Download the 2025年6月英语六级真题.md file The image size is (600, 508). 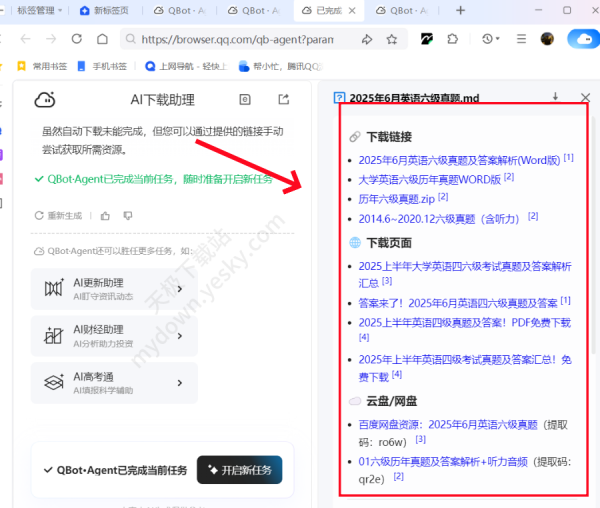click(x=555, y=98)
